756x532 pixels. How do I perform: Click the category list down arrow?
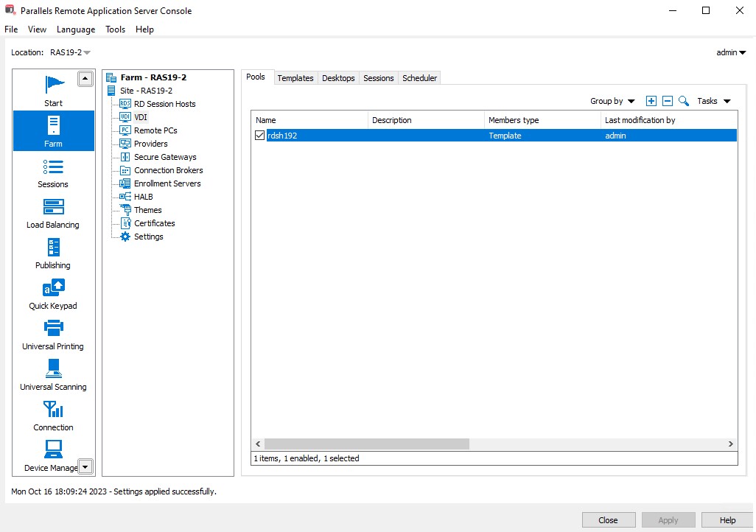(85, 467)
